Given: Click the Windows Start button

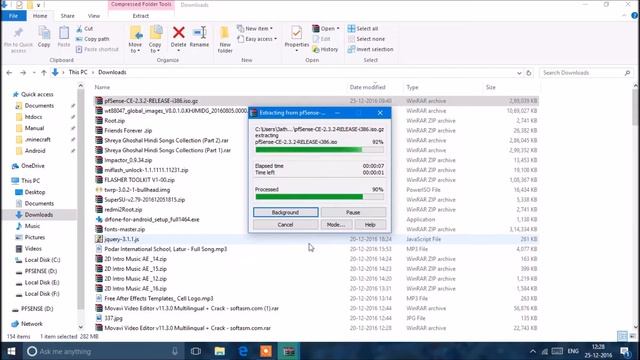Looking at the screenshot, I should coord(11,351).
